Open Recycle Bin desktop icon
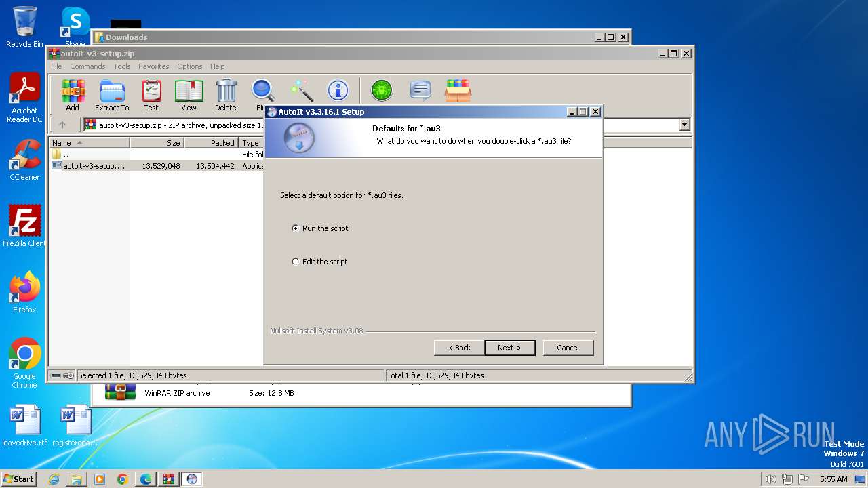The image size is (868, 488). [24, 27]
